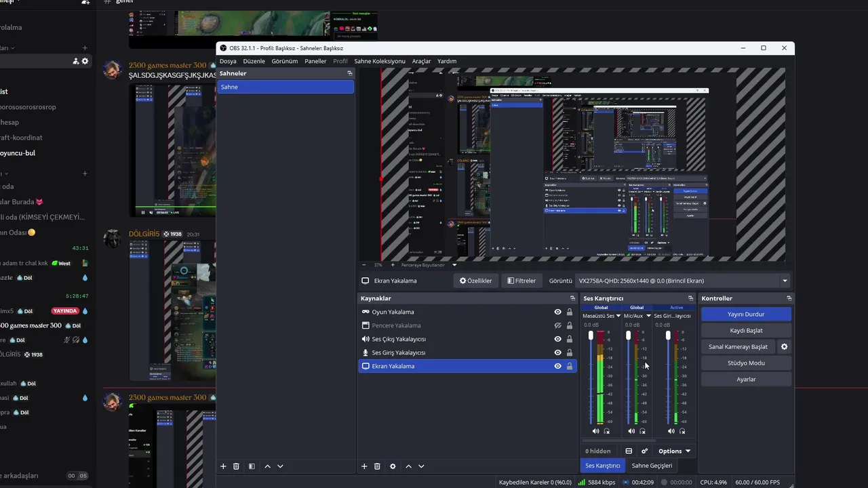868x488 pixels.
Task: Hide Oyun Yakalama source eye icon
Action: point(557,312)
